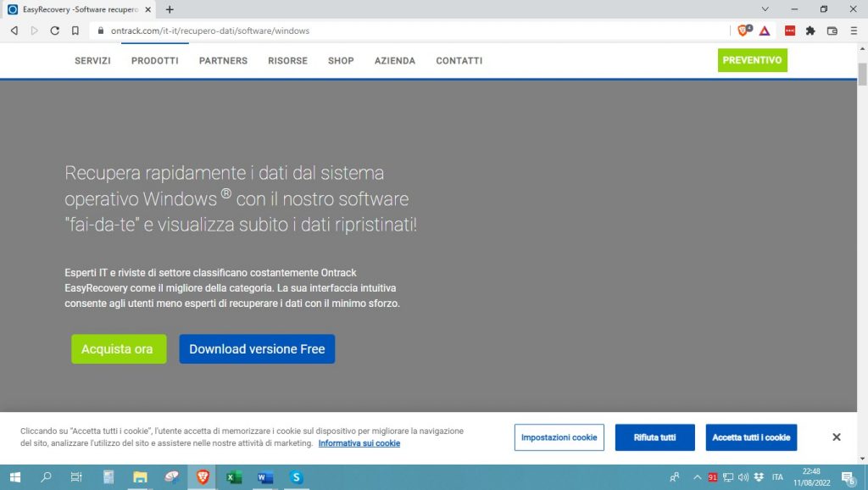The width and height of the screenshot is (868, 490).
Task: Show hidden system tray icons
Action: pyautogui.click(x=698, y=477)
